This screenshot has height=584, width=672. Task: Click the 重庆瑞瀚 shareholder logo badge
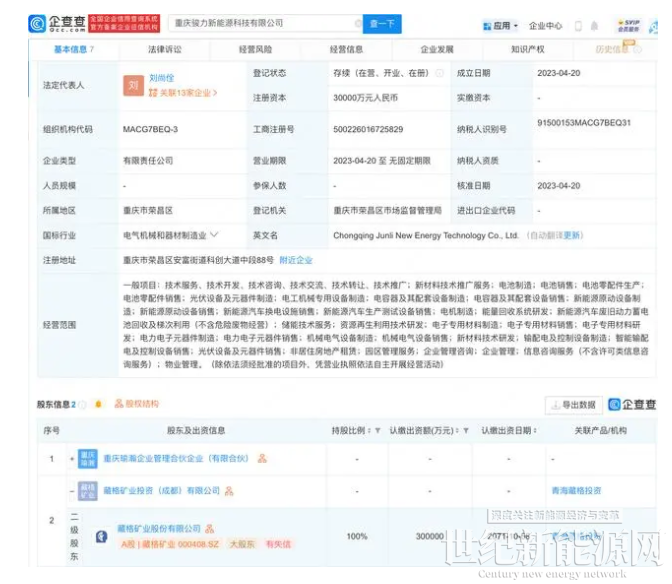tap(90, 458)
